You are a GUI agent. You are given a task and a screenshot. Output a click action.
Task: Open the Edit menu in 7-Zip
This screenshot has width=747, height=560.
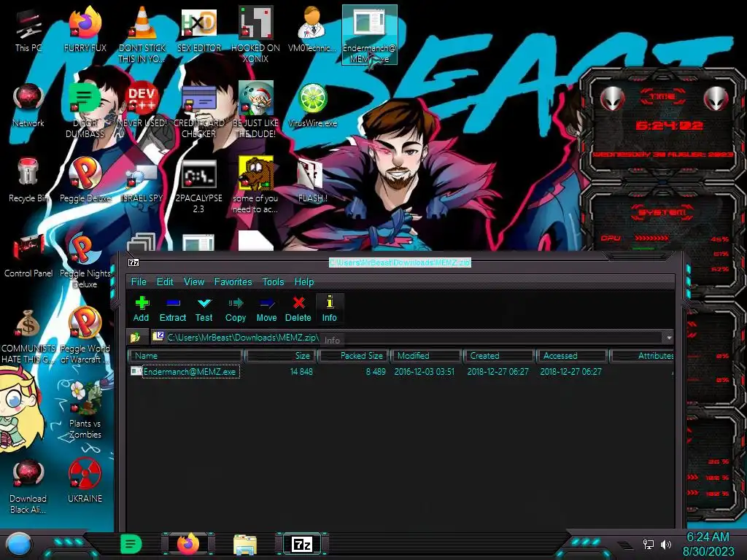click(x=165, y=282)
